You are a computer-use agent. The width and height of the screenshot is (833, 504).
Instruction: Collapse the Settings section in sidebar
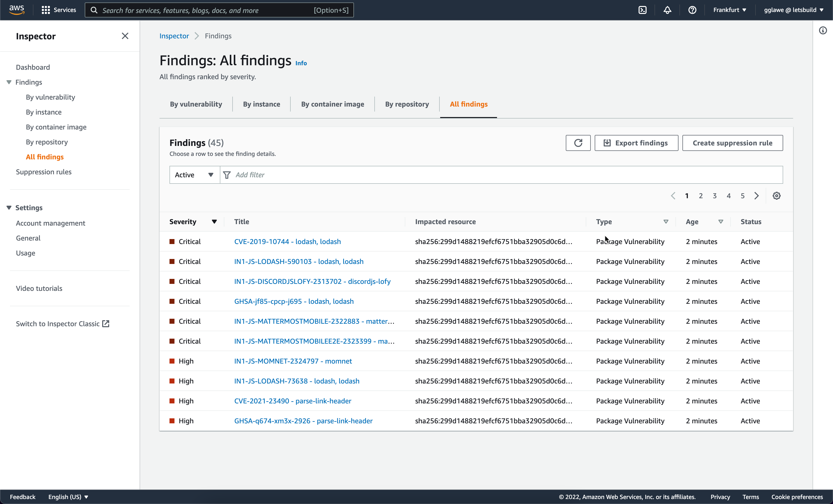coord(9,208)
